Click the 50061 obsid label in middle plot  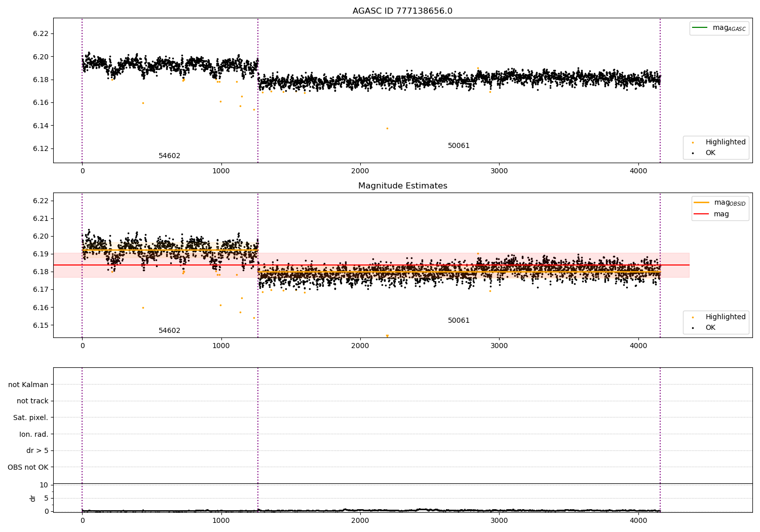click(459, 321)
